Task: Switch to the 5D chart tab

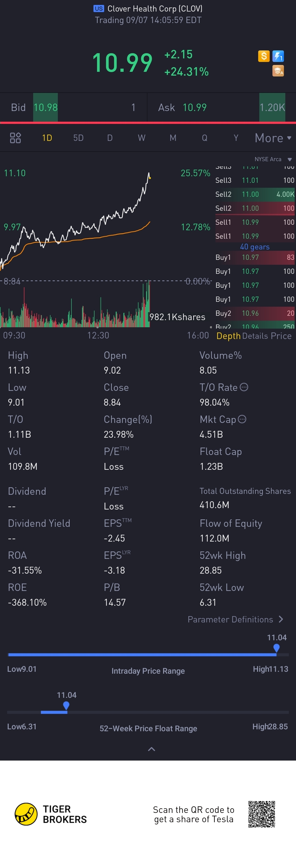Action: [x=78, y=138]
